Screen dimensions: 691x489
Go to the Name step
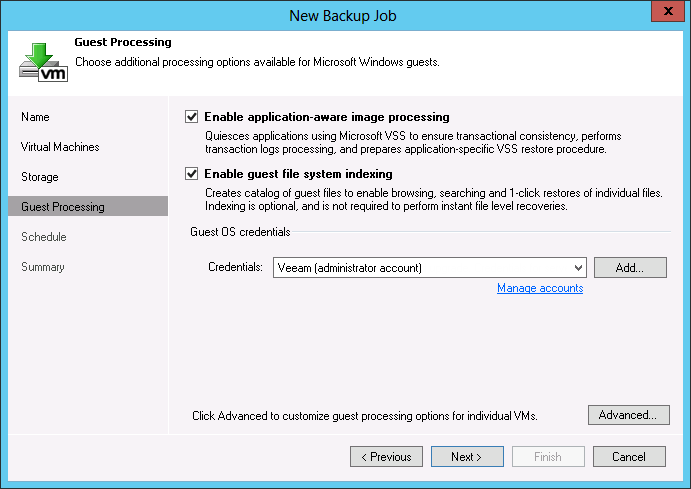[35, 117]
